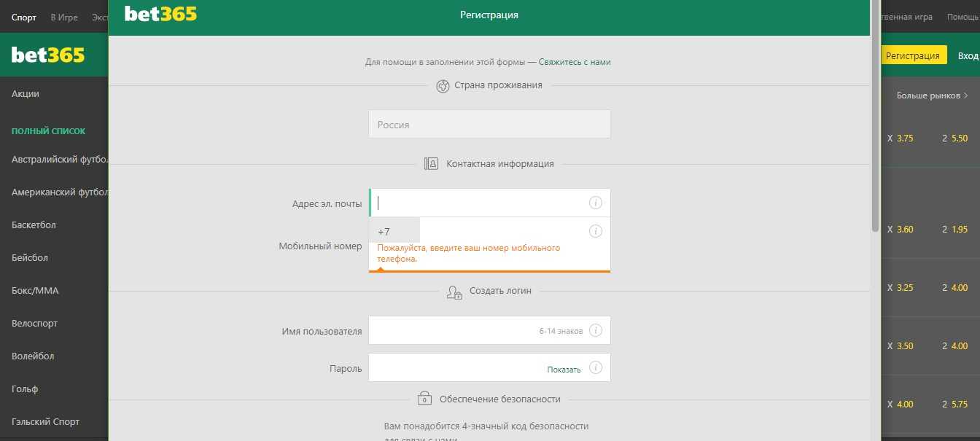Click the bet365 logo in registration header
The width and height of the screenshot is (980, 441).
[160, 14]
